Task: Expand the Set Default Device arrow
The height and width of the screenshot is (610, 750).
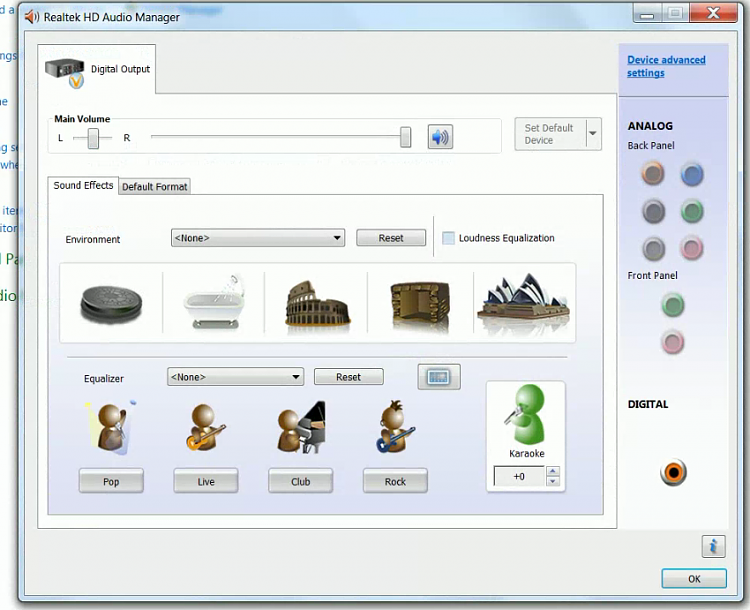Action: (593, 134)
